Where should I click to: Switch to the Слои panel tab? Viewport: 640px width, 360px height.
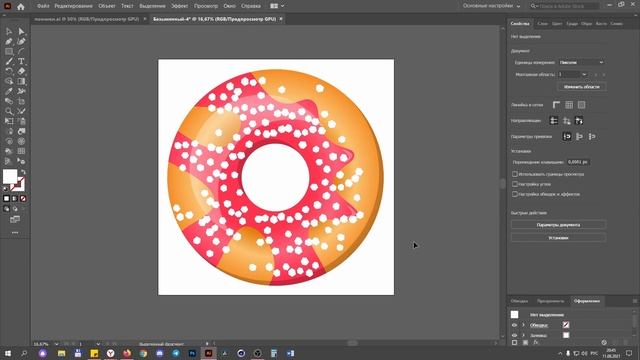[x=542, y=24]
